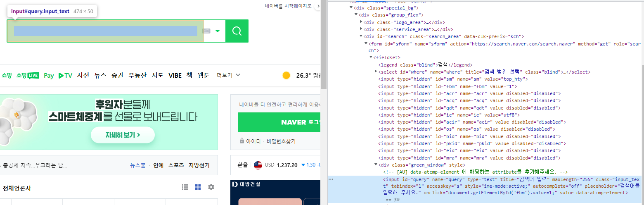Click the lock icon next to 아이디
644x205 pixels.
coord(242,141)
